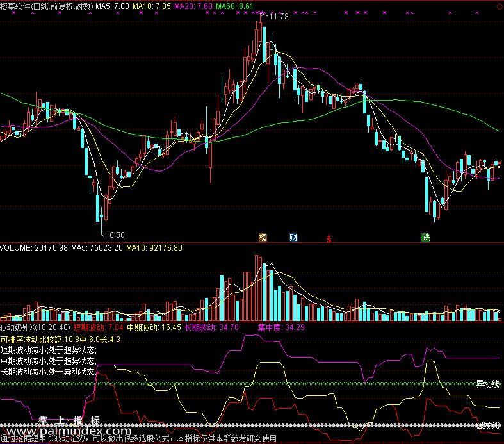504x444 pixels.
Task: Click the 可排序波动比较短 text line
Action: click(60, 340)
